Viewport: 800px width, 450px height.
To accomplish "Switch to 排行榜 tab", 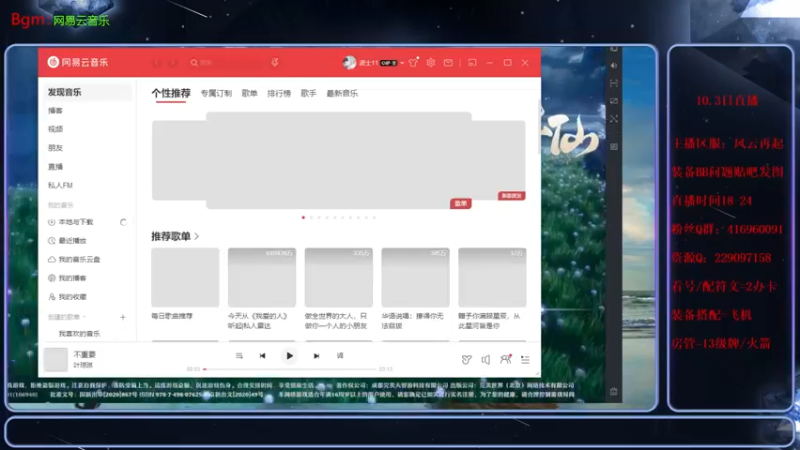I will point(279,93).
